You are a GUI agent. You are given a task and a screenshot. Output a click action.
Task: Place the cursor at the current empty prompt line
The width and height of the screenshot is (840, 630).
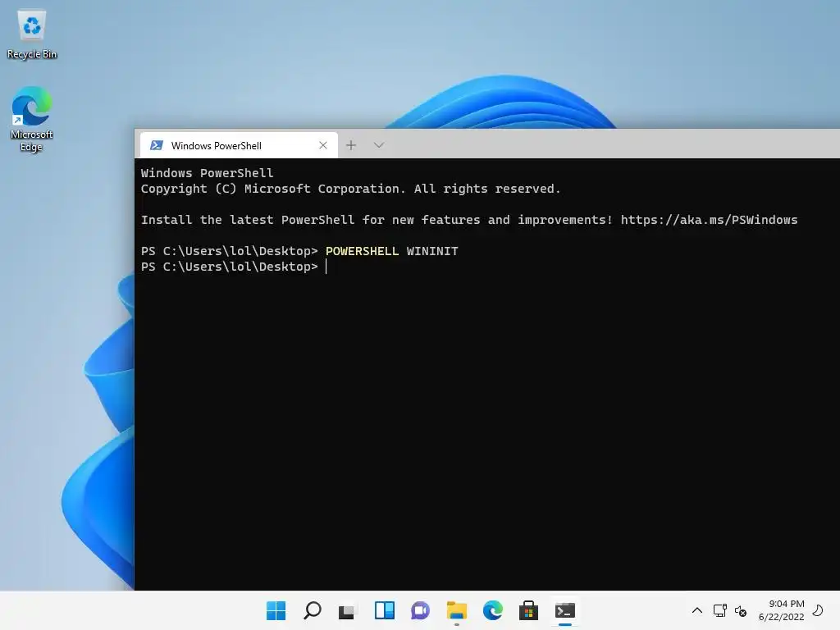[x=326, y=267]
